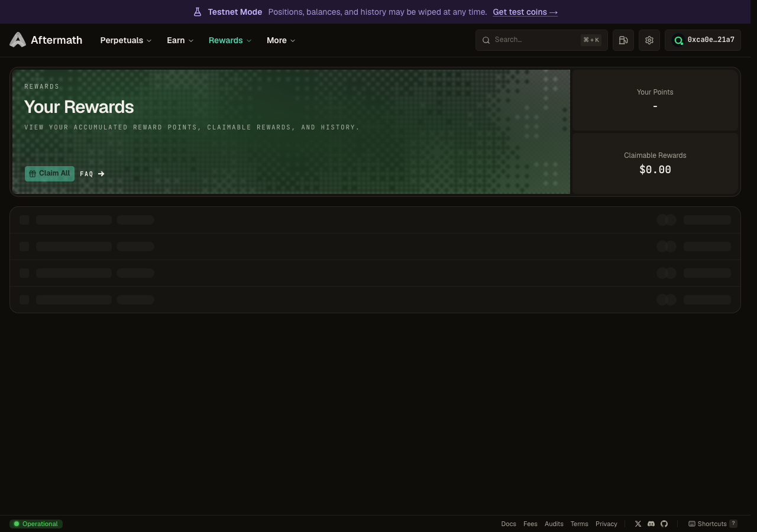Screen dimensions: 757x532
Task: Click the Claim All button
Action: (50, 174)
